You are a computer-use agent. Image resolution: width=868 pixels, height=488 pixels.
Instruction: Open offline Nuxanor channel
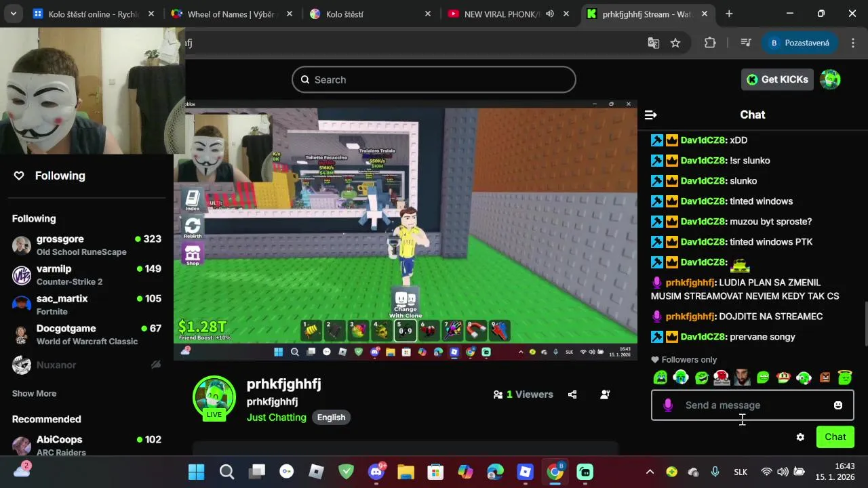[87, 365]
